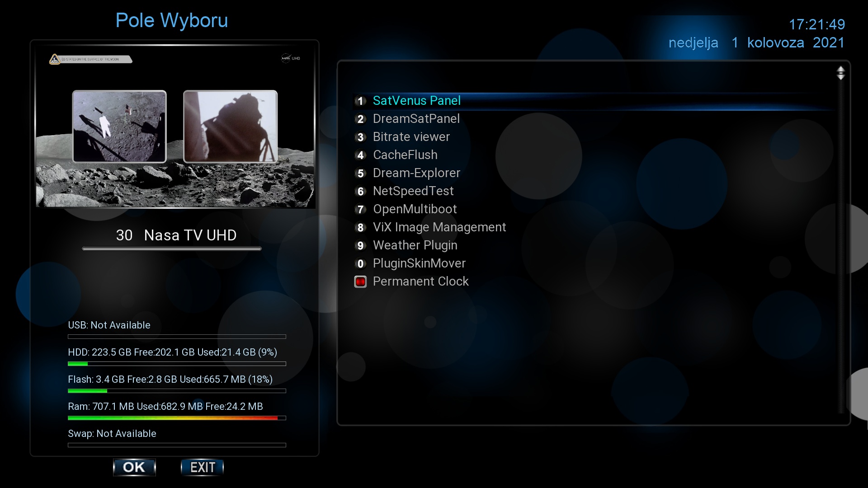Click the 'Pole Wyboru' screen title
Screen dimensions: 868x488
click(x=172, y=20)
